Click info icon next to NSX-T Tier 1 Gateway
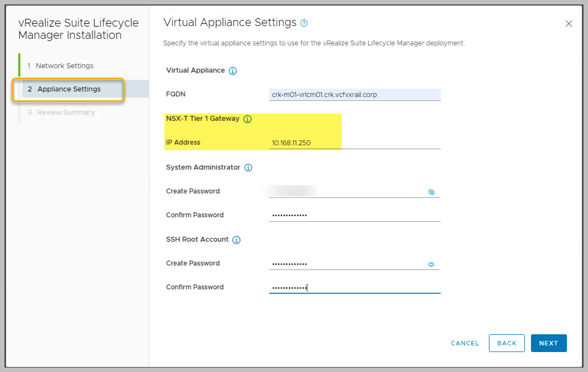 (x=247, y=119)
